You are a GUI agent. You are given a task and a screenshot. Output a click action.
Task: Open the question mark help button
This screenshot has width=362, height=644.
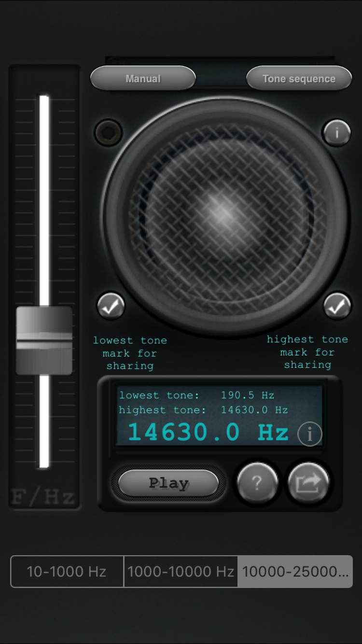click(x=257, y=483)
